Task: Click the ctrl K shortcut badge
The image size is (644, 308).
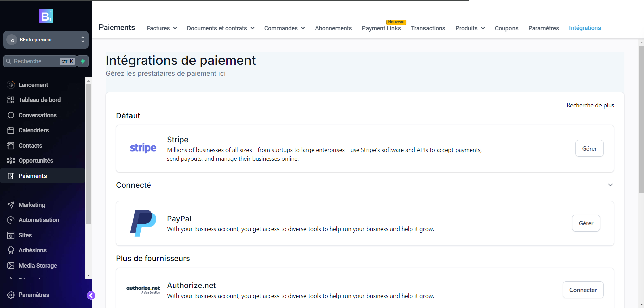Action: [x=67, y=61]
